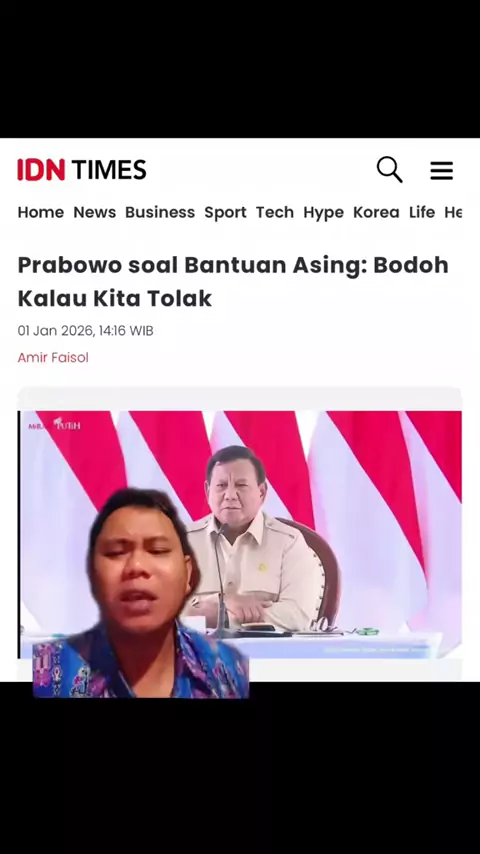Switch to the News section
The height and width of the screenshot is (854, 480).
95,212
